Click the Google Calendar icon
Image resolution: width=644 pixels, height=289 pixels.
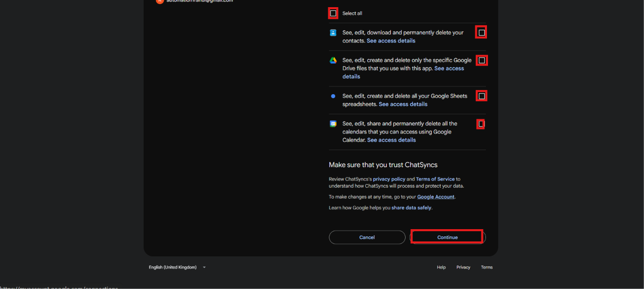click(333, 124)
